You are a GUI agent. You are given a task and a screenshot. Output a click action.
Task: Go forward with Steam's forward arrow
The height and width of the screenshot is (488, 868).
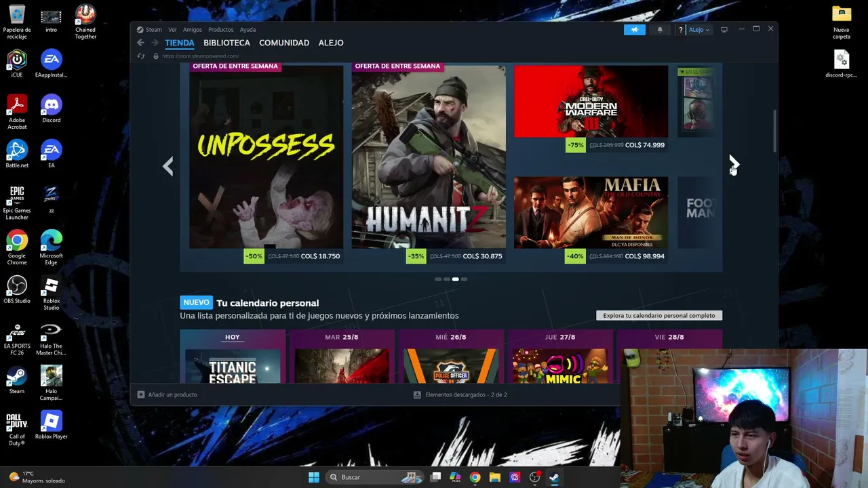point(155,43)
